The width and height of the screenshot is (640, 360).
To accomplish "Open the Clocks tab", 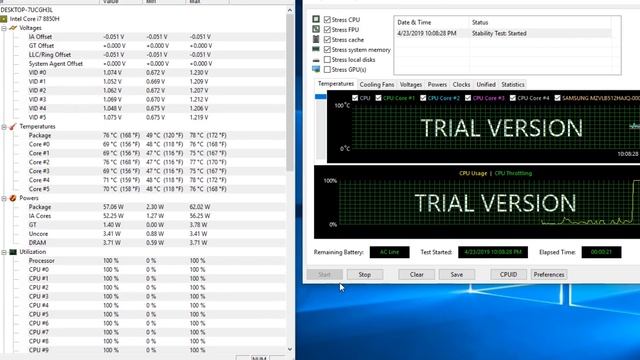I will coord(461,84).
